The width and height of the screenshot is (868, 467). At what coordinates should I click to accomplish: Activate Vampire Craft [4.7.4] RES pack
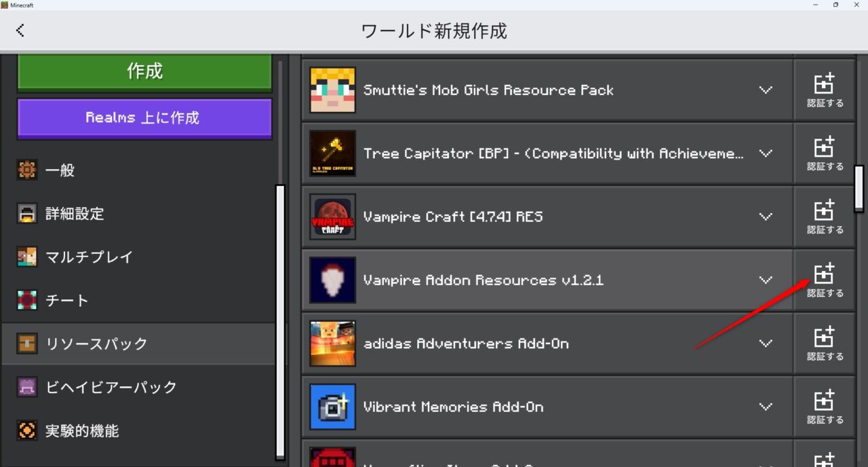825,217
